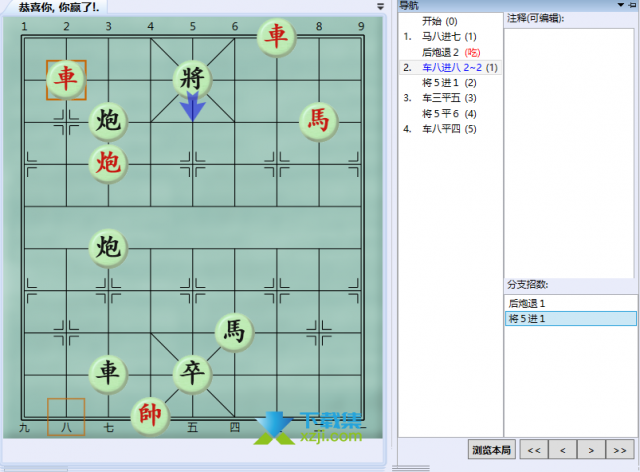The width and height of the screenshot is (640, 472).
Task: Select move 后炮退 2 (吃)
Action: click(451, 52)
